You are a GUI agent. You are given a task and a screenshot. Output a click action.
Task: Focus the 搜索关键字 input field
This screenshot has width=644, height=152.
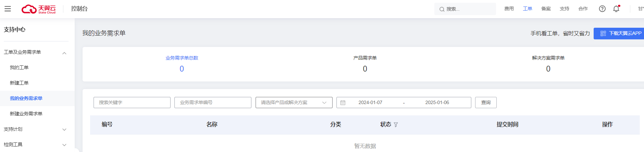point(132,103)
